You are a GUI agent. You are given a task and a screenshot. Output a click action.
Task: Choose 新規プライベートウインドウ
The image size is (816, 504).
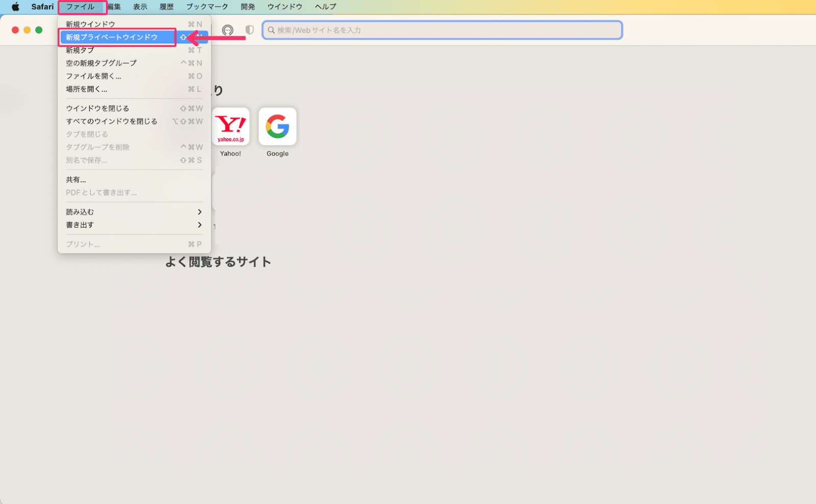(x=134, y=37)
